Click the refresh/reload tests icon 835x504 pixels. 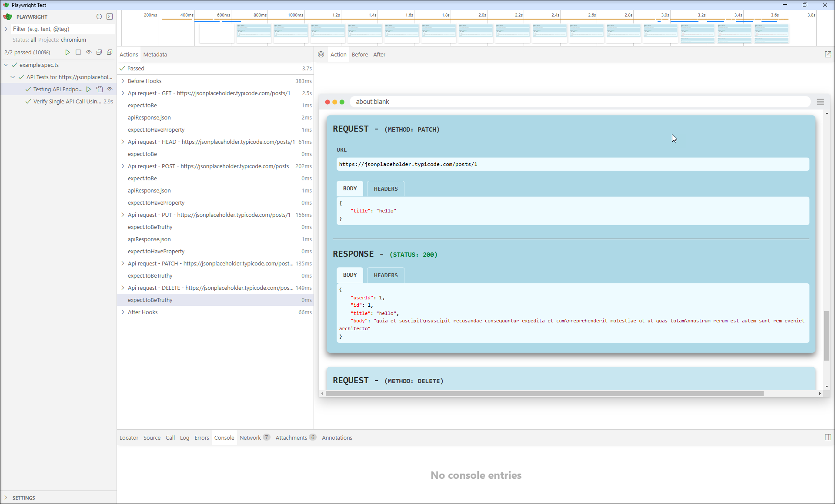pos(99,17)
